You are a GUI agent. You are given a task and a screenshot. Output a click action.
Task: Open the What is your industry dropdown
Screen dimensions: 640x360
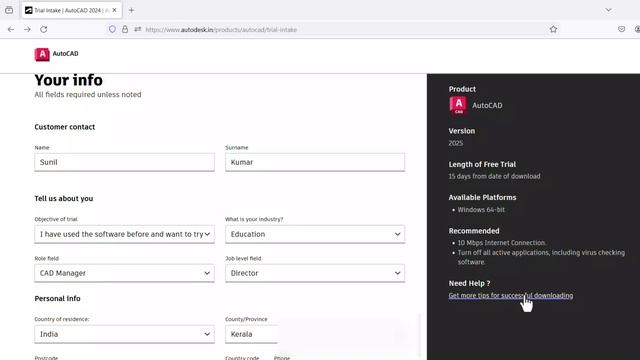[x=315, y=234]
